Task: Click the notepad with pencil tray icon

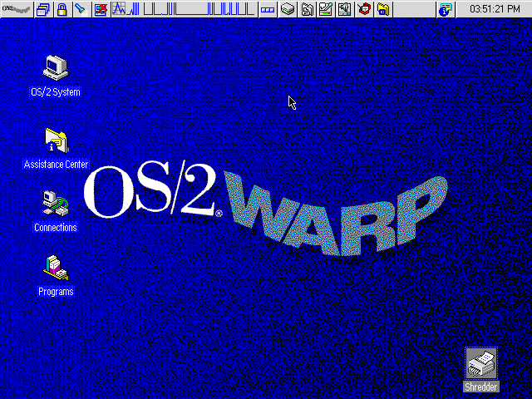Action: tap(326, 10)
